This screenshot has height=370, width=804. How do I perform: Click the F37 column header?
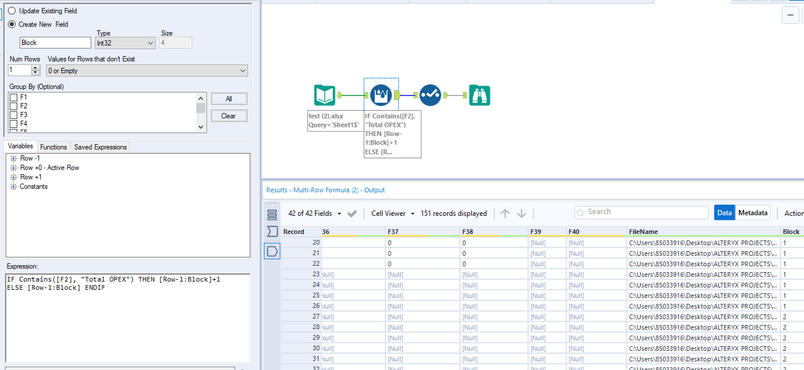(423, 232)
